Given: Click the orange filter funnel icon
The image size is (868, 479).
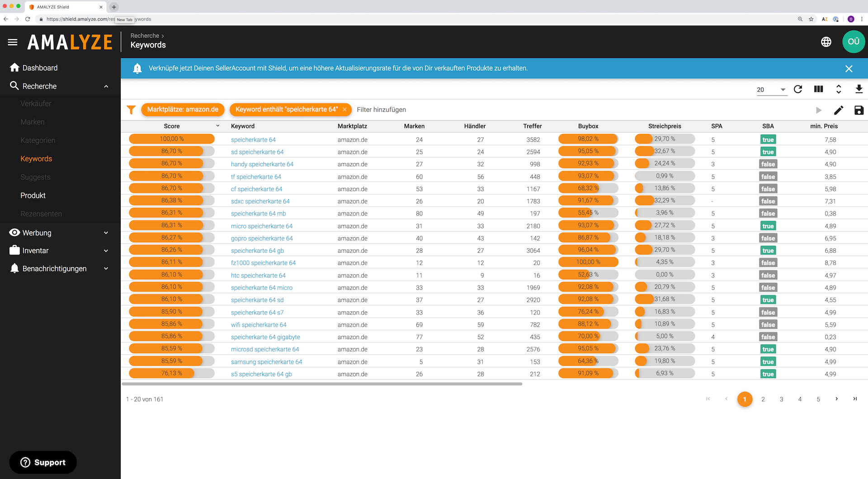Looking at the screenshot, I should [x=131, y=110].
